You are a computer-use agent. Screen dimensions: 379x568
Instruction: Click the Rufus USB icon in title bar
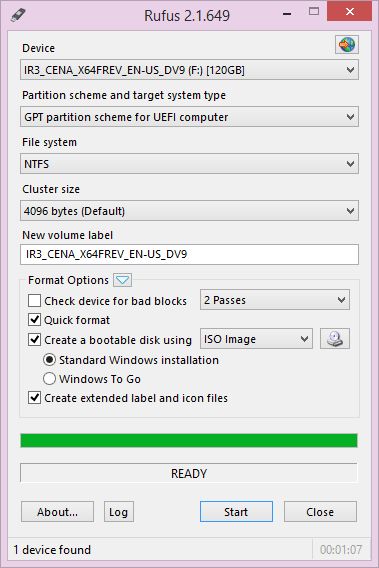click(18, 15)
